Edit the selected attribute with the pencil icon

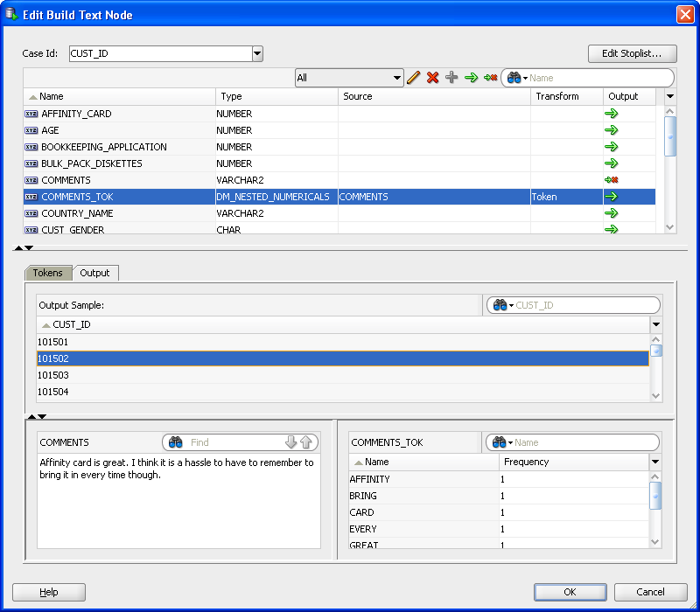[x=413, y=78]
